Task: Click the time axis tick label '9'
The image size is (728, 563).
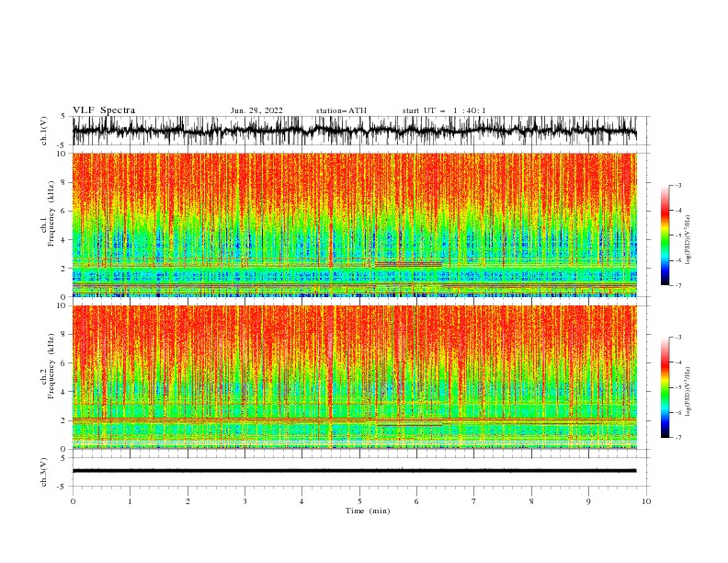Action: pos(588,501)
